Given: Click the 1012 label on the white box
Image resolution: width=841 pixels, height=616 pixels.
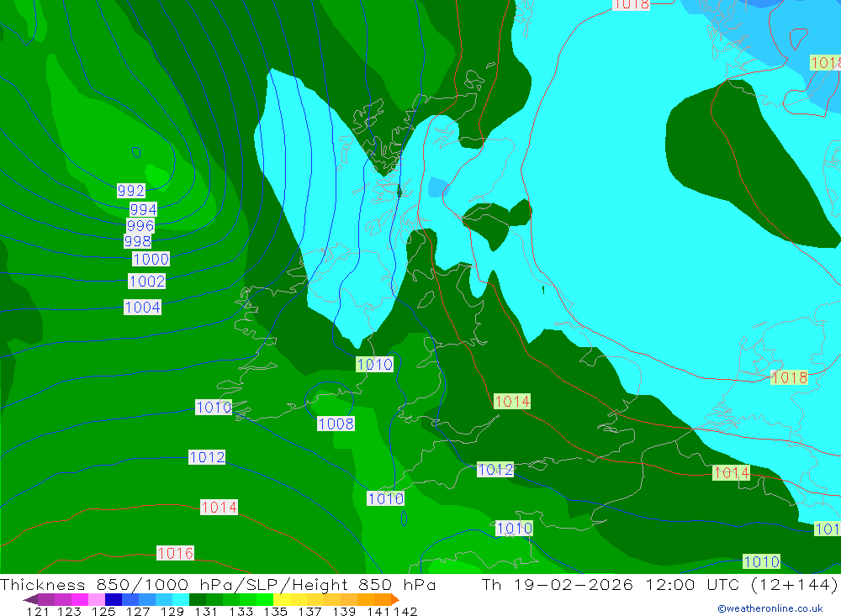Looking at the screenshot, I should tap(207, 457).
